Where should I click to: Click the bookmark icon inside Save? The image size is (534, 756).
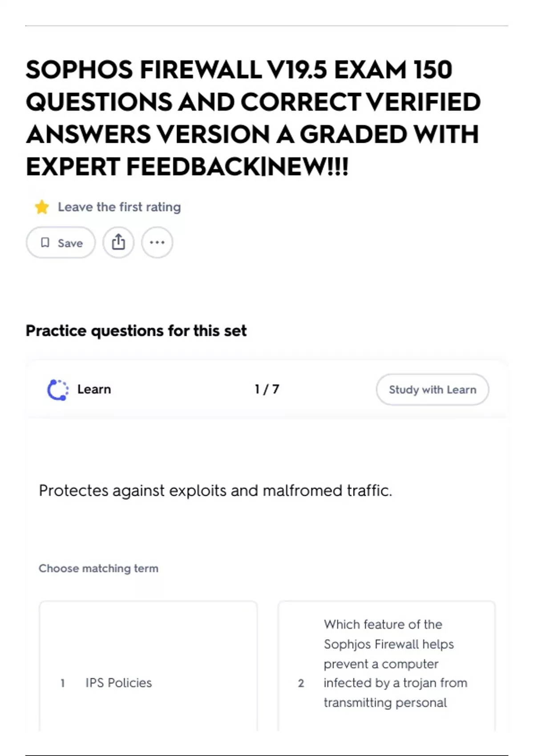(x=45, y=242)
